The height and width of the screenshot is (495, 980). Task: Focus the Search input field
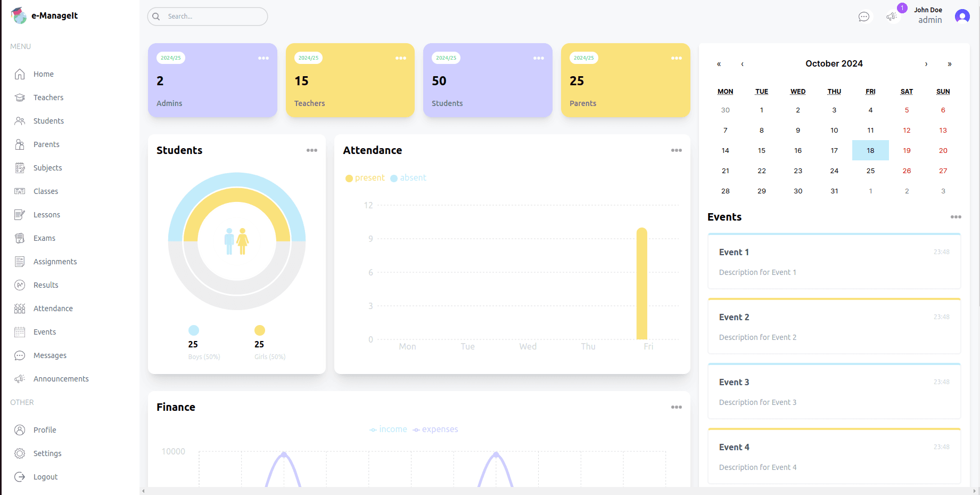213,17
